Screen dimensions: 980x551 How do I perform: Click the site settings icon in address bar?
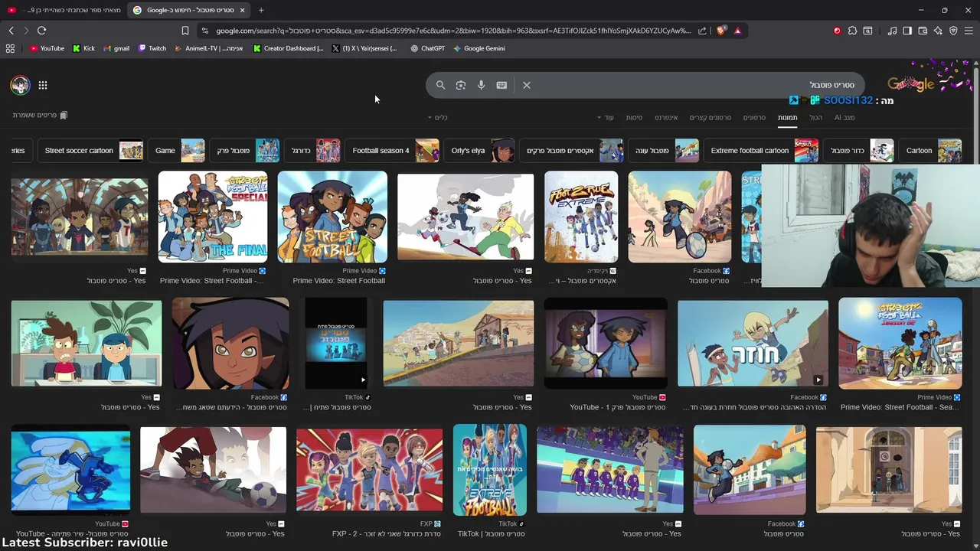[204, 31]
